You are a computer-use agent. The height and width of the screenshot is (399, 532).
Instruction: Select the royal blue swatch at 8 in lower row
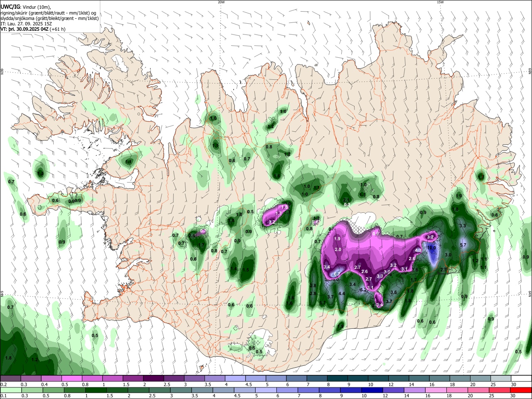click(x=330, y=390)
